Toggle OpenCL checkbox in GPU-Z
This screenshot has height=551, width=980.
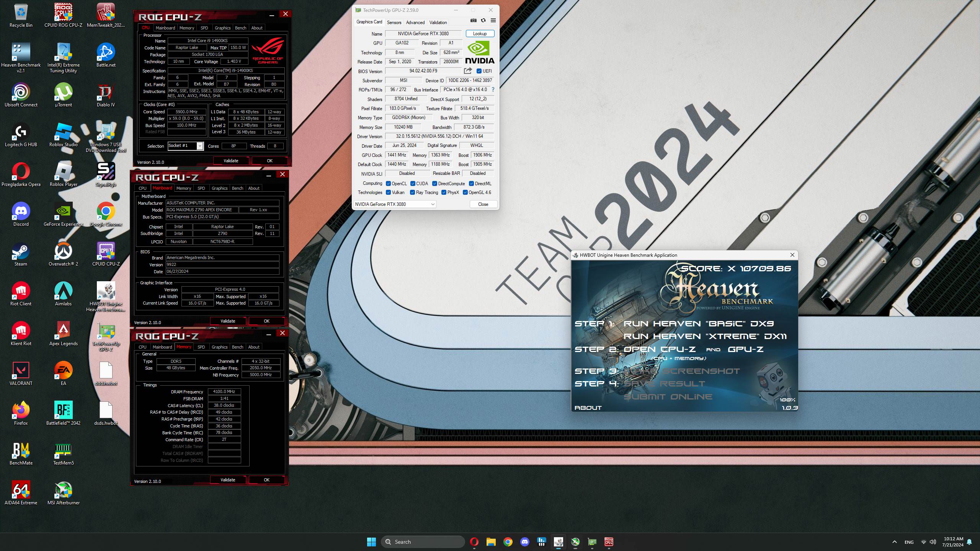[388, 184]
